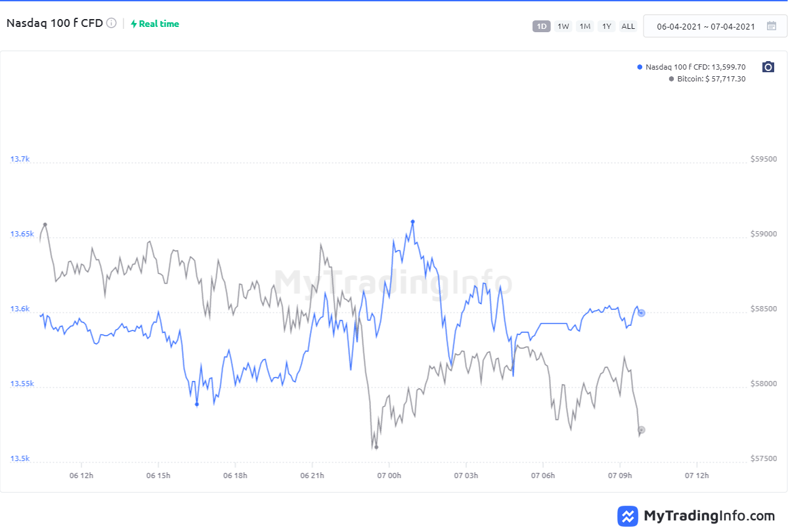
Task: Click the 06 21h time axis label
Action: point(313,475)
